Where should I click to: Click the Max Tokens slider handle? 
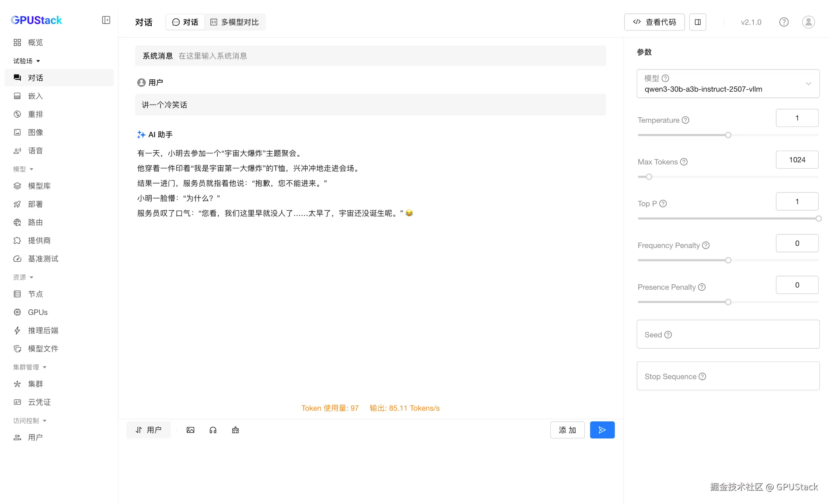pyautogui.click(x=649, y=177)
